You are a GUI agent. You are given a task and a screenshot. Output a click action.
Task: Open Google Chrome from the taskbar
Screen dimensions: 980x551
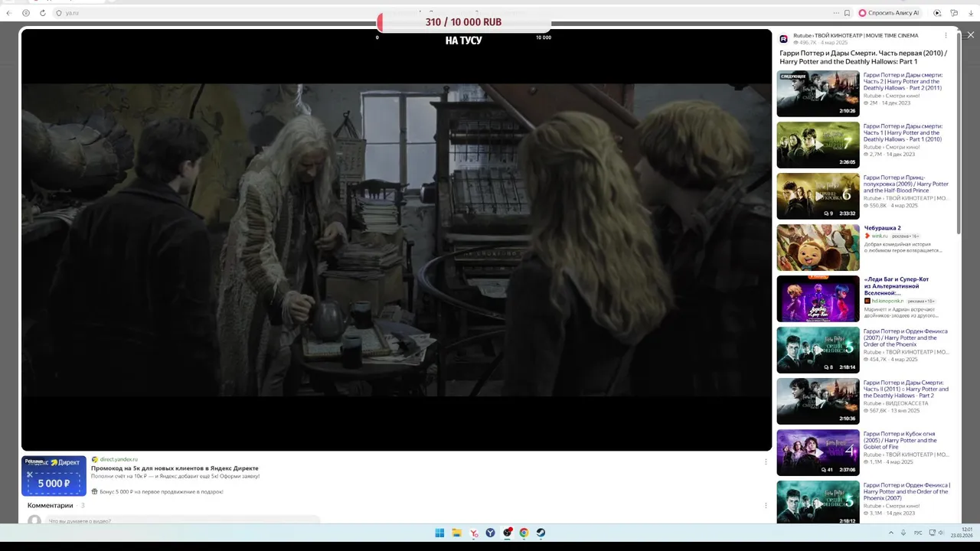click(x=524, y=533)
